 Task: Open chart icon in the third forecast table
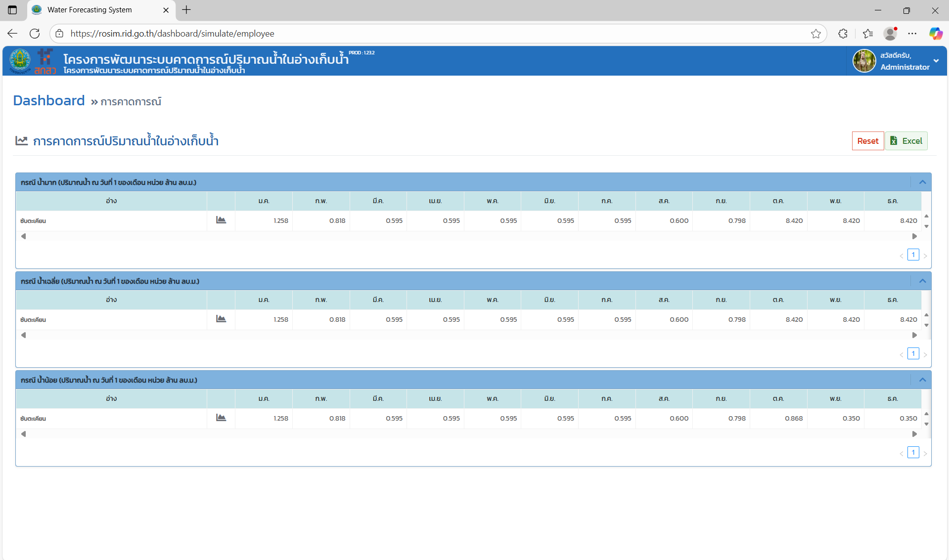coord(221,418)
